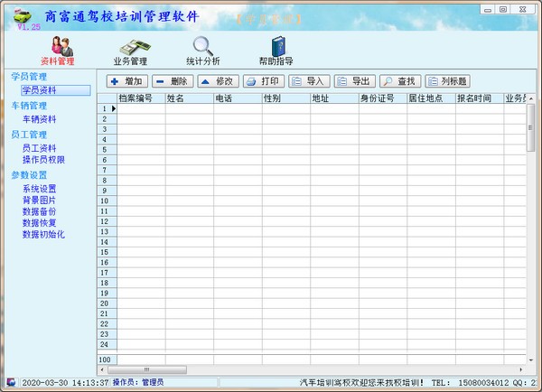Open 数据备份 in the sidebar
The height and width of the screenshot is (392, 542).
[x=39, y=211]
